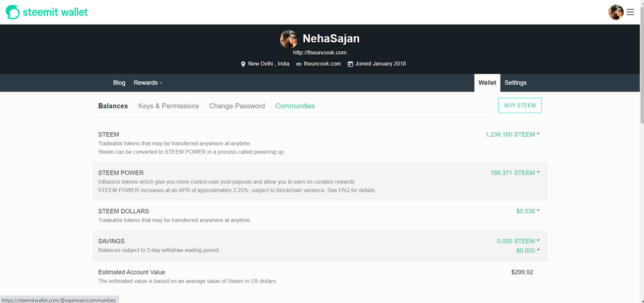This screenshot has width=644, height=303.
Task: Click the STEEM heading in balances
Action: [109, 135]
